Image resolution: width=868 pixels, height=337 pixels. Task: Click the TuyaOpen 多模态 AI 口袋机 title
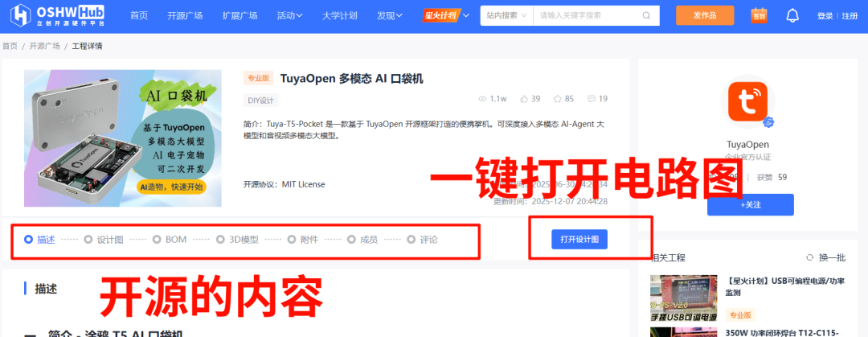point(351,79)
